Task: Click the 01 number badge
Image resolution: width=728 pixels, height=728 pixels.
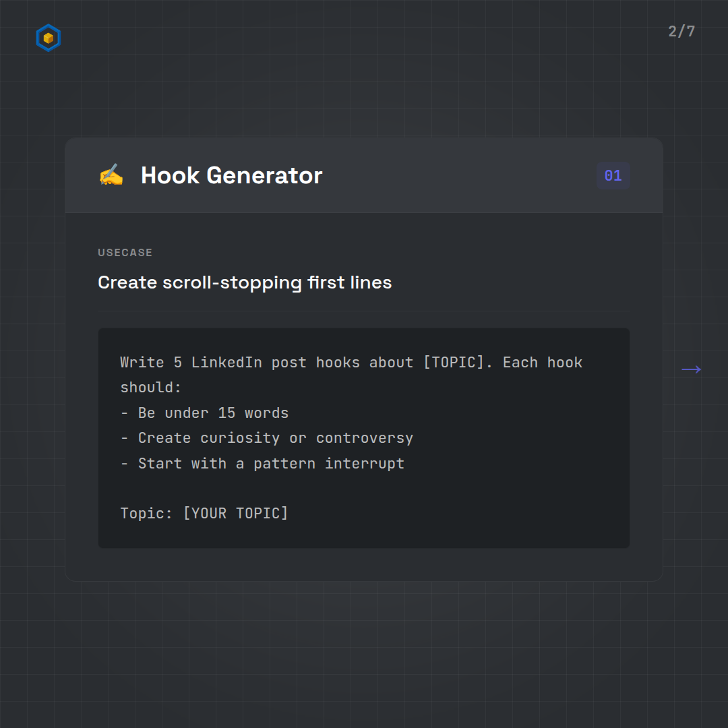Action: click(x=613, y=176)
